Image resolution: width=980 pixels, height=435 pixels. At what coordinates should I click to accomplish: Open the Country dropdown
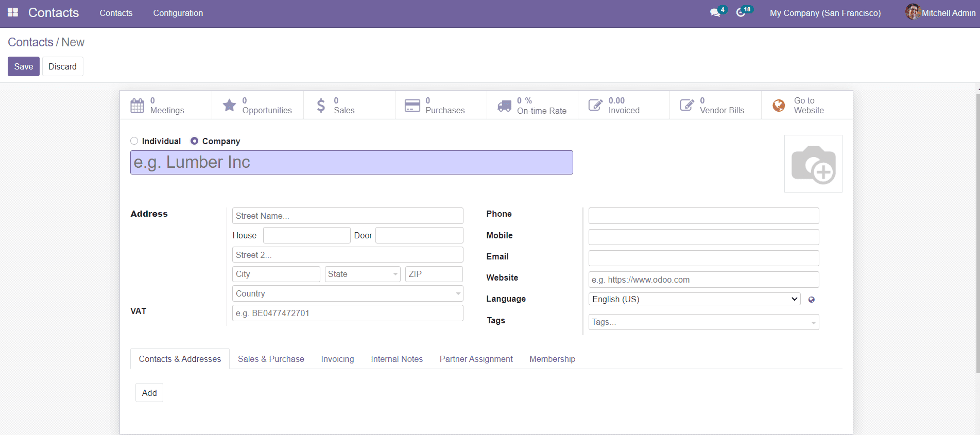pyautogui.click(x=348, y=293)
